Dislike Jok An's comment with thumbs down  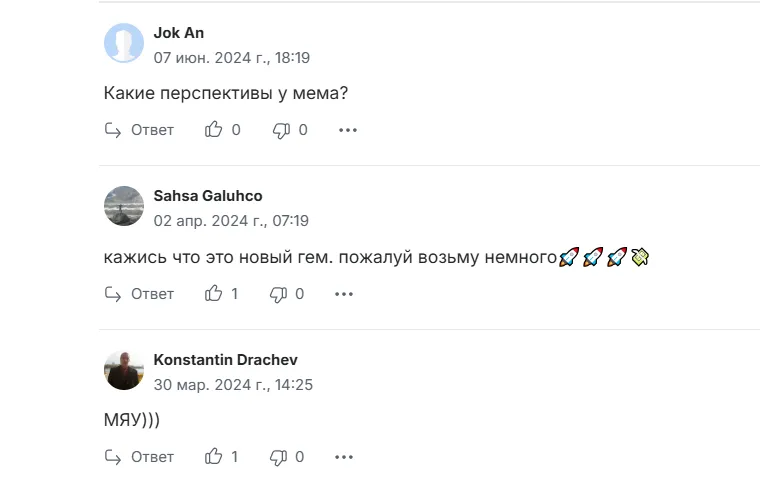tap(281, 130)
